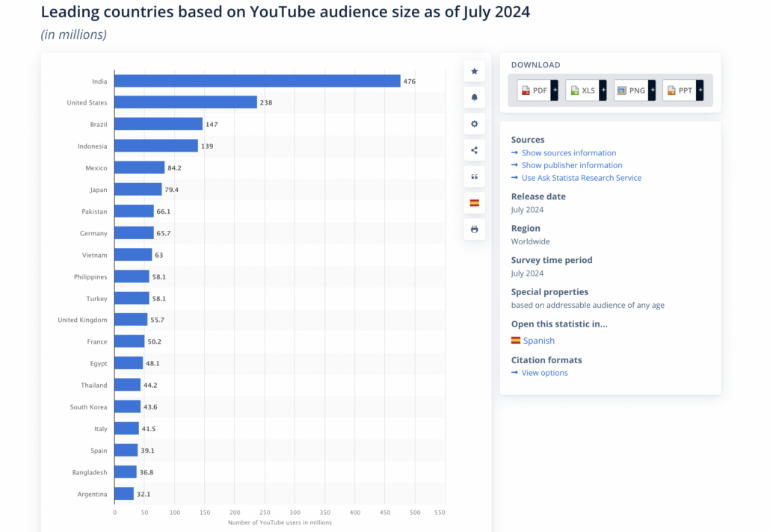
Task: Download the chart as PNG
Action: click(x=631, y=90)
